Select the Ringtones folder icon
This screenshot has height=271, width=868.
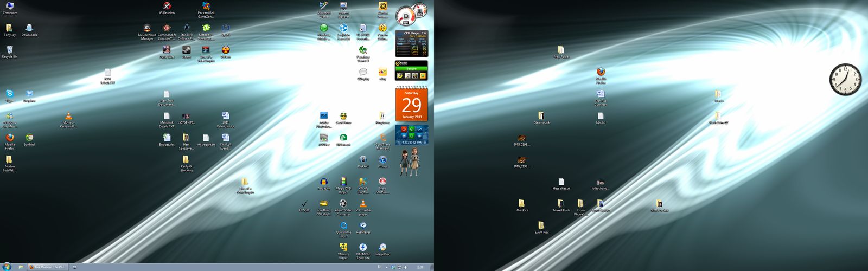(x=382, y=118)
